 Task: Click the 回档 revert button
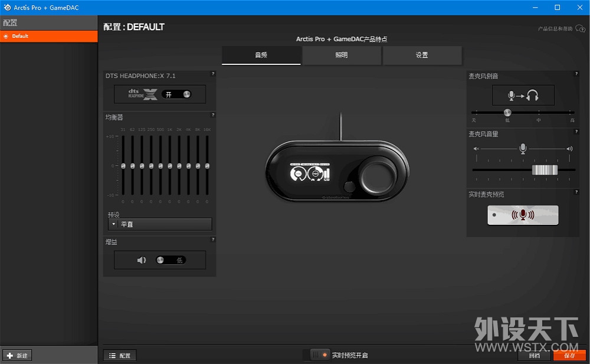click(x=535, y=355)
